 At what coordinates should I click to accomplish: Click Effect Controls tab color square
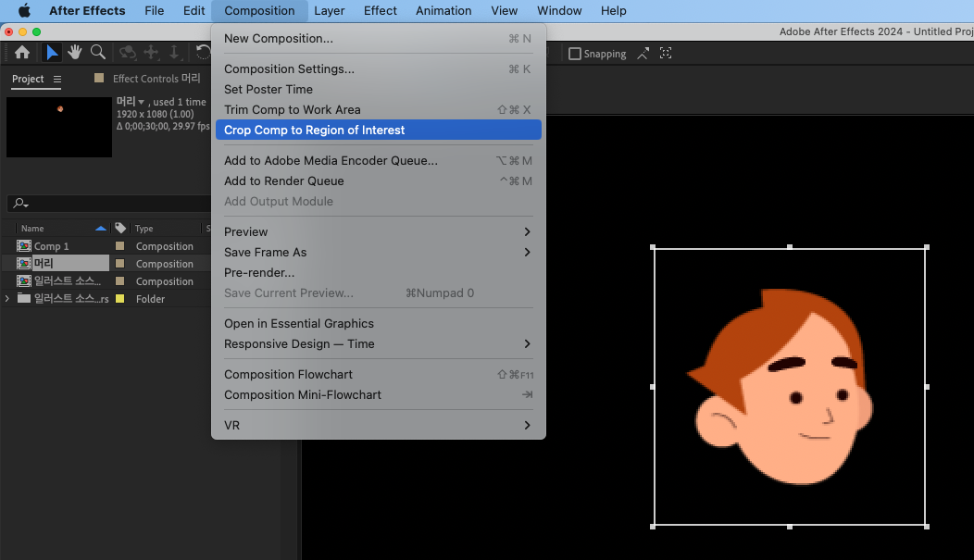coord(99,78)
